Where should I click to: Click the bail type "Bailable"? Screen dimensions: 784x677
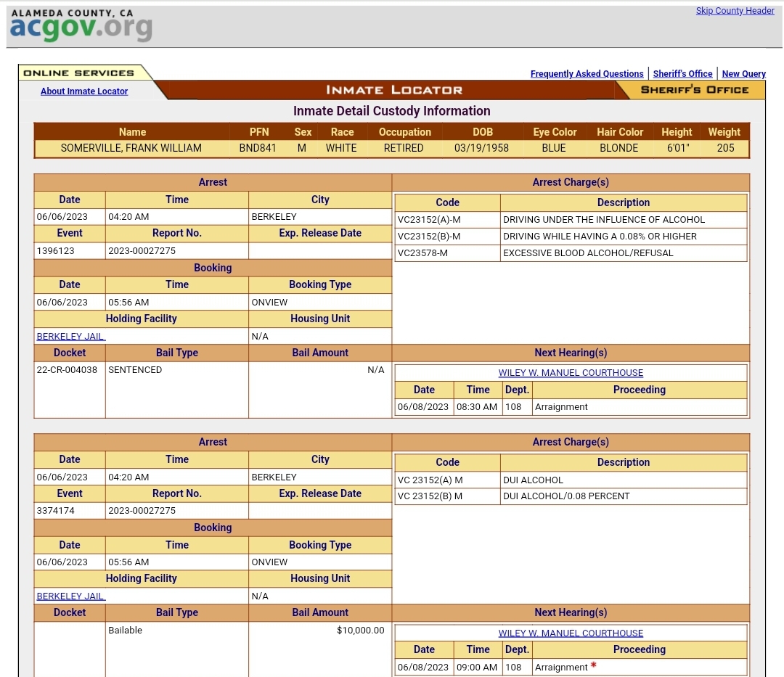point(125,630)
